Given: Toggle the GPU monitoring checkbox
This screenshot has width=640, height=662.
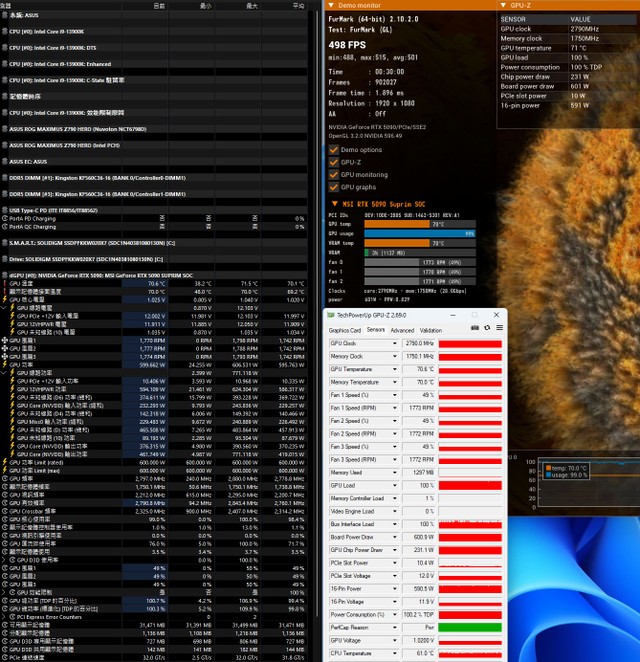Looking at the screenshot, I should 334,175.
